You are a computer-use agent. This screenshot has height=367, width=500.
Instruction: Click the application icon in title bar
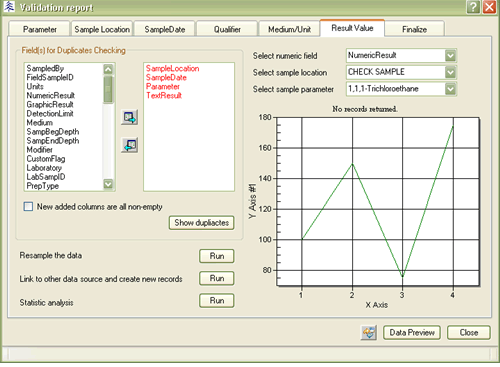coord(9,7)
